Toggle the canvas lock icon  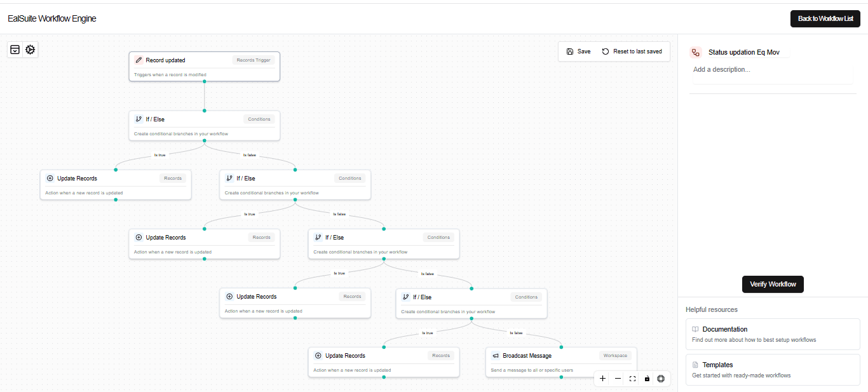647,379
